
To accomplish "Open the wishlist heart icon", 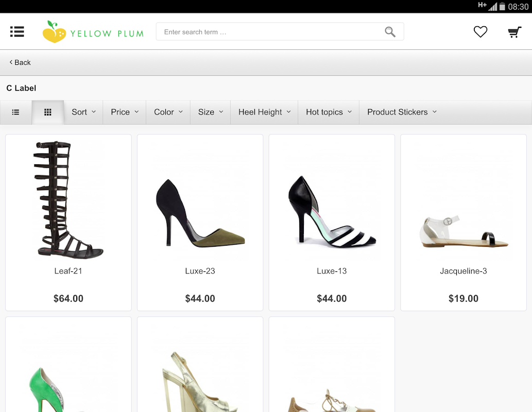I will click(480, 31).
